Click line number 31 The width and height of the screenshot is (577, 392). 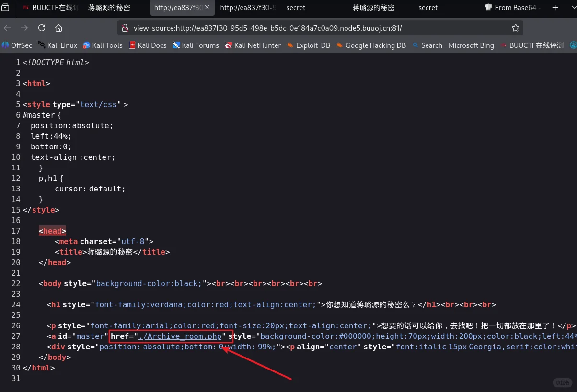point(16,378)
